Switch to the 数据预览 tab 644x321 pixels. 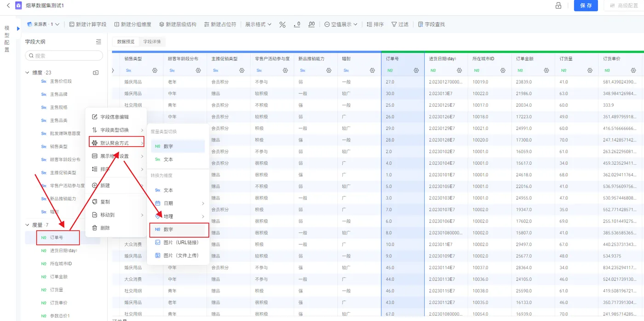click(126, 41)
